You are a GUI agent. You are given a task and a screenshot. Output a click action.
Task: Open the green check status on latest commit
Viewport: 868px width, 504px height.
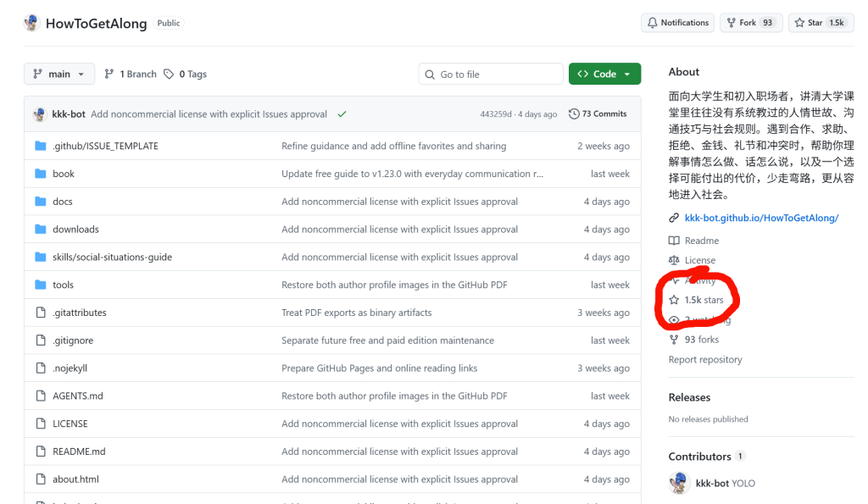[342, 114]
